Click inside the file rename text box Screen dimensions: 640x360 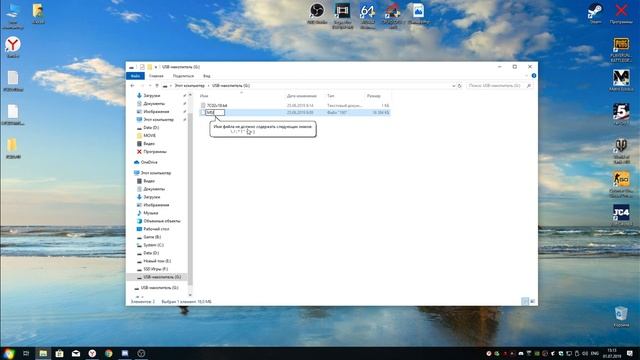215,112
